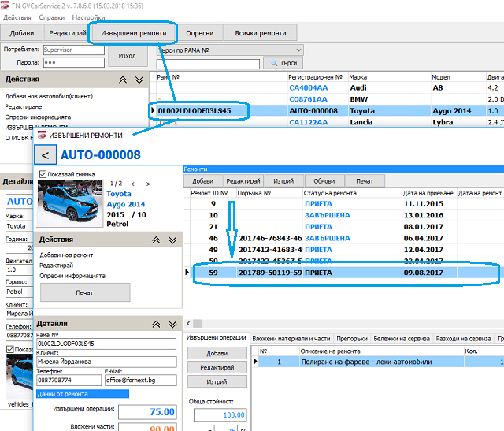This screenshot has width=504, height=431.
Task: Click Опресни in main toolbar
Action: (199, 33)
